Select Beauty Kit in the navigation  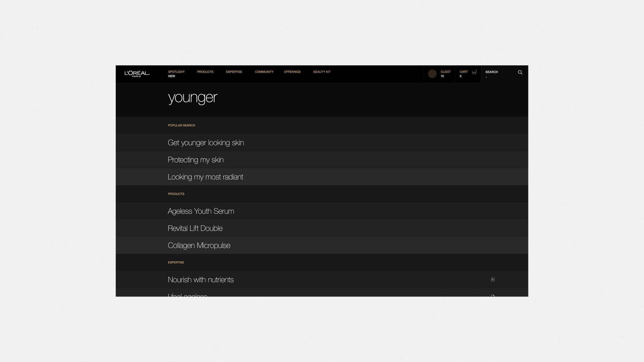pos(322,72)
